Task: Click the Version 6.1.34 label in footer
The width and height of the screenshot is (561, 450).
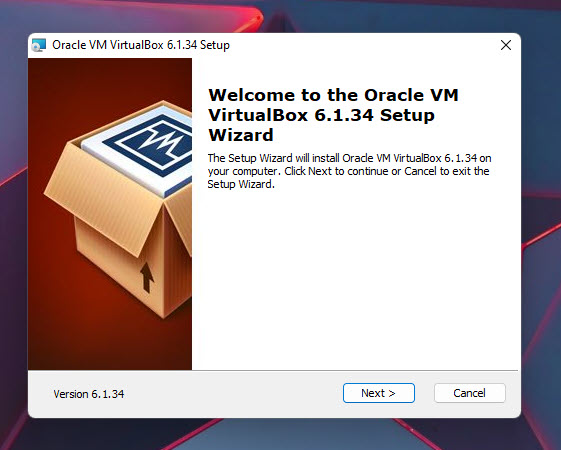Action: point(89,394)
